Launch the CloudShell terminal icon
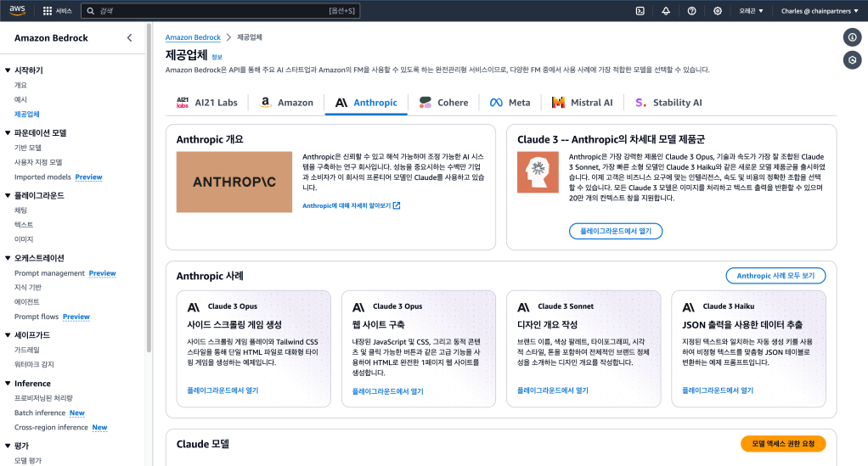Image resolution: width=868 pixels, height=466 pixels. [x=640, y=11]
